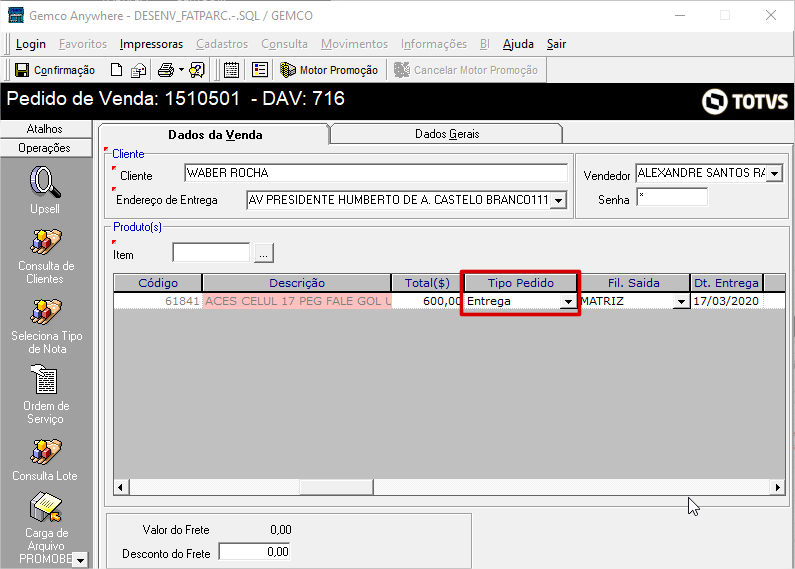
Task: Click the Gemco Anywhere title bar icon
Action: 16,15
